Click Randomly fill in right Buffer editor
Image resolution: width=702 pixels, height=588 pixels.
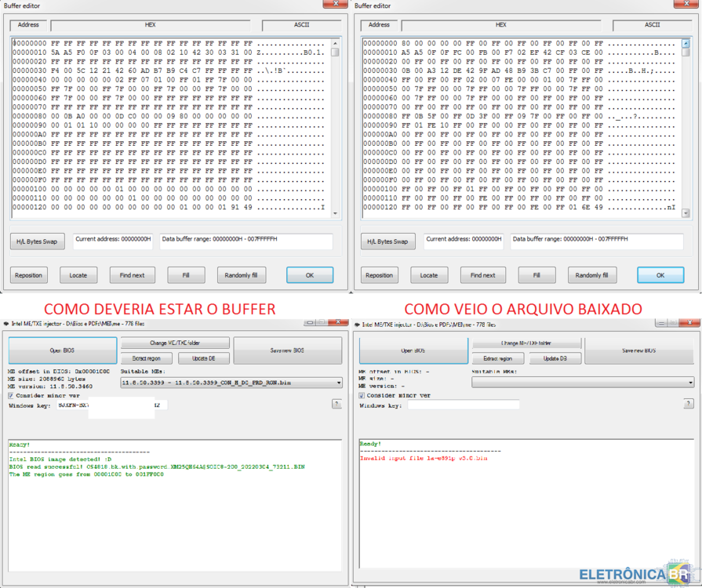coord(592,275)
